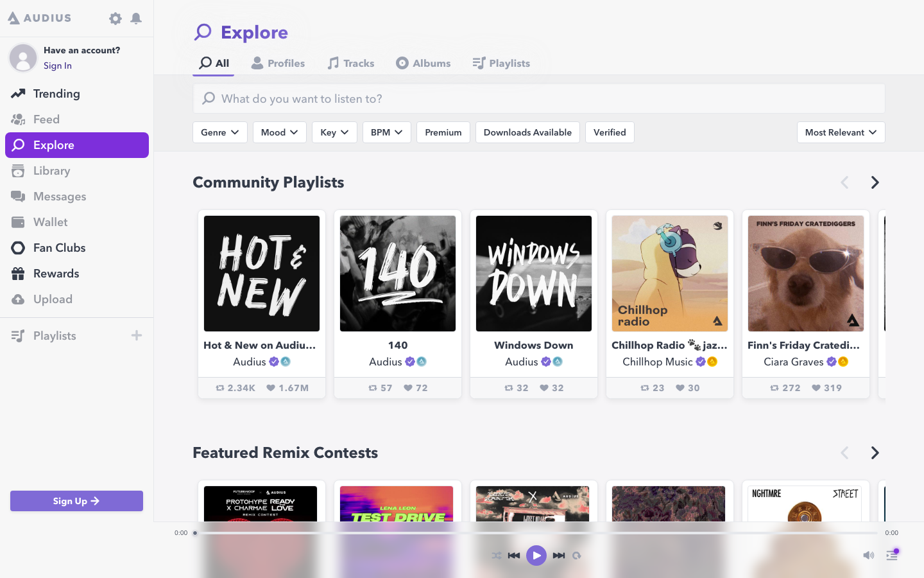Show next Featured Remix Contests

click(875, 453)
